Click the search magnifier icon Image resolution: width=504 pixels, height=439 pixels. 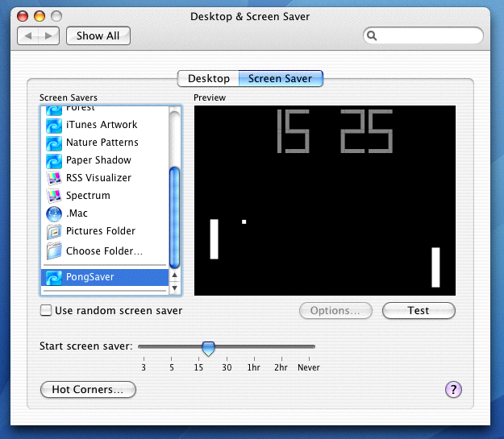pos(372,35)
